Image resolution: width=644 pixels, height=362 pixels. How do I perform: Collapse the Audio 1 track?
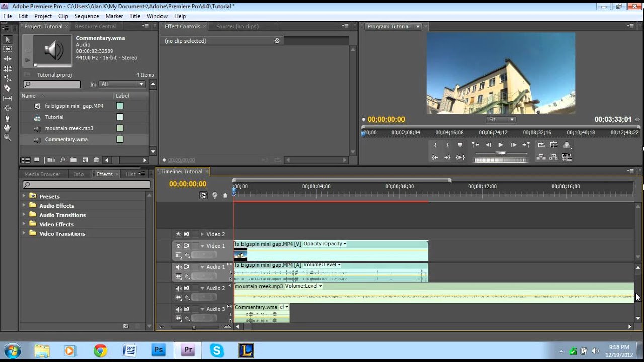click(202, 267)
